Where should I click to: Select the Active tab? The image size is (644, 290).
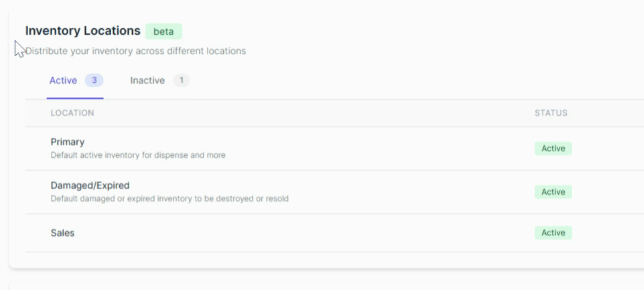63,80
